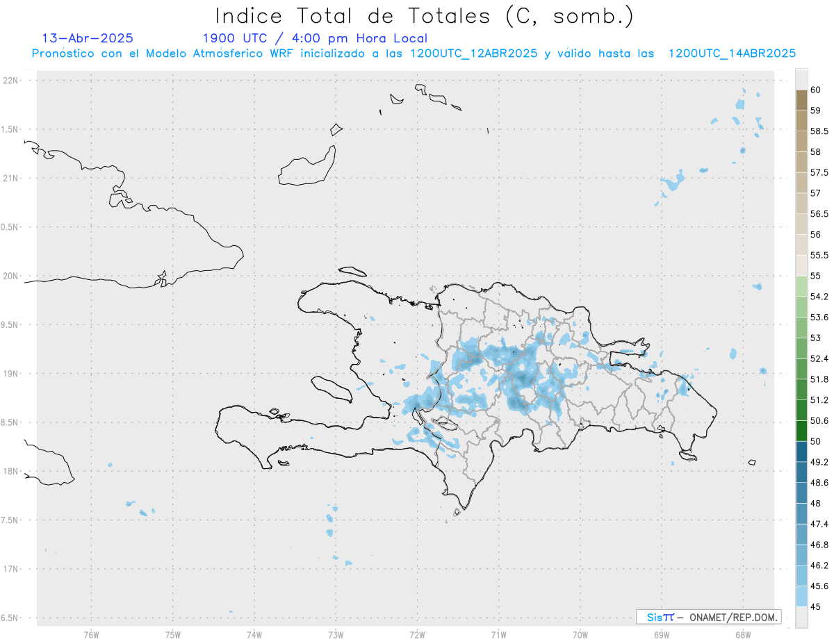Click the "55.5" colorbar value
Viewport: 834px width, 644px height.
click(x=819, y=255)
